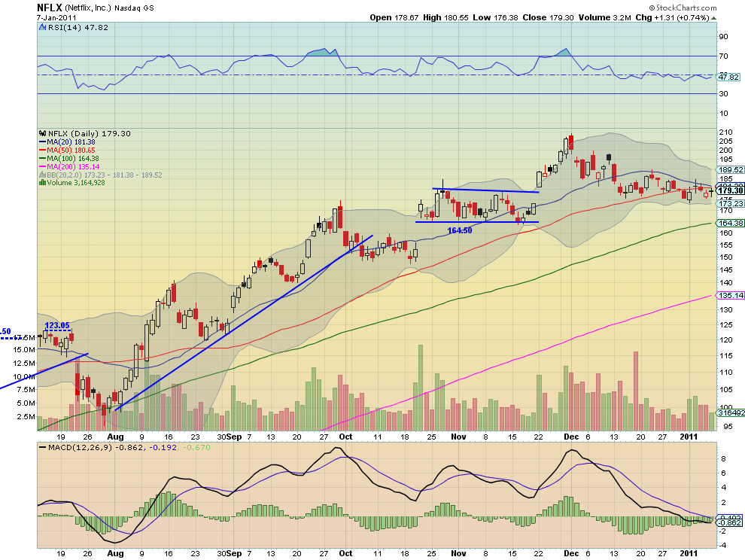Click the 'Low 176.38' value
This screenshot has width=745, height=560.
click(x=496, y=17)
